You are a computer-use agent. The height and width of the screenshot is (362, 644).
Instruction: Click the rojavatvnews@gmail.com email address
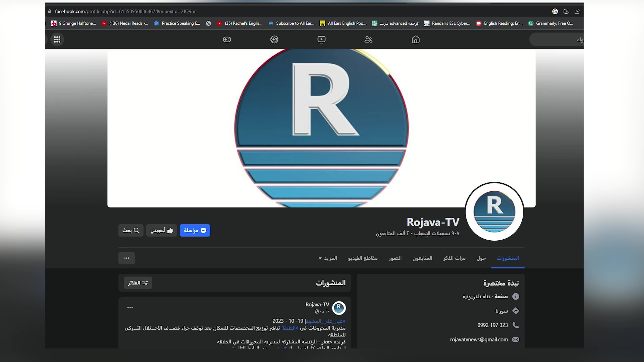coord(479,340)
